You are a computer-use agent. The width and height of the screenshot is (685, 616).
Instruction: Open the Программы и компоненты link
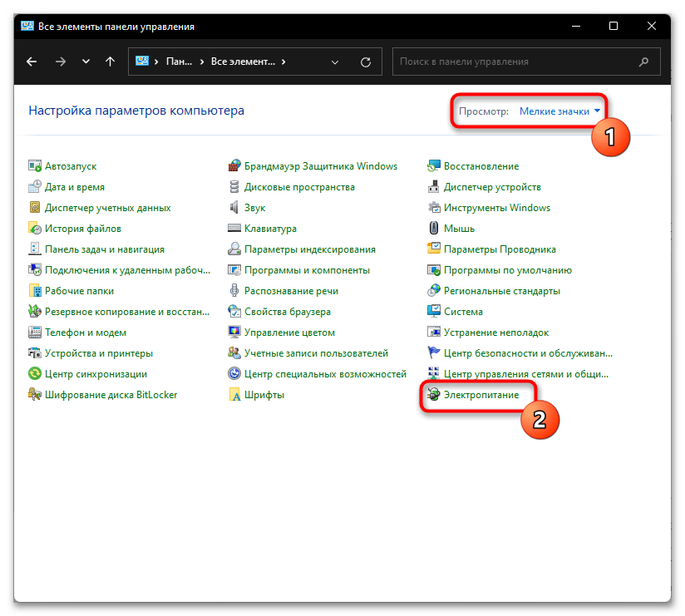point(307,270)
